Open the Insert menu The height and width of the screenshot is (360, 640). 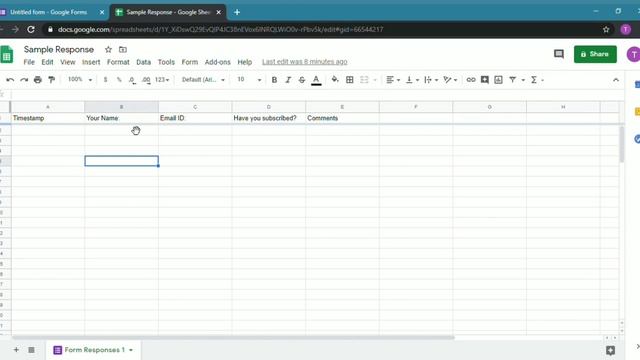tap(91, 62)
